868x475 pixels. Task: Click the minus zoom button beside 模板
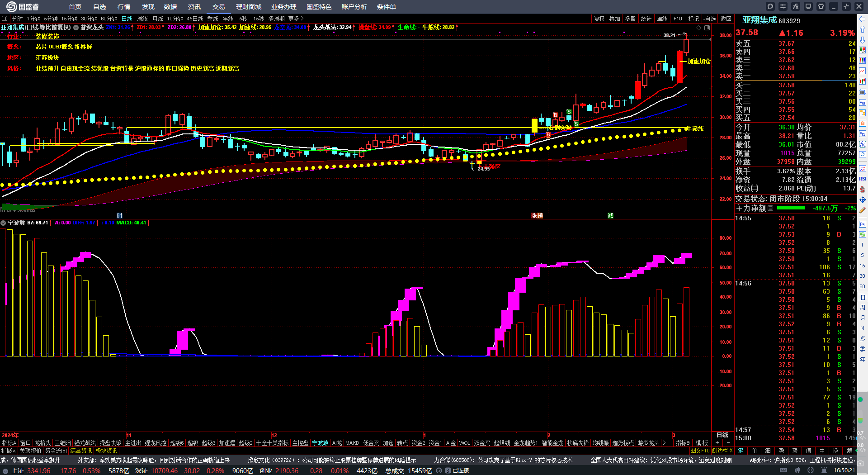point(728,443)
